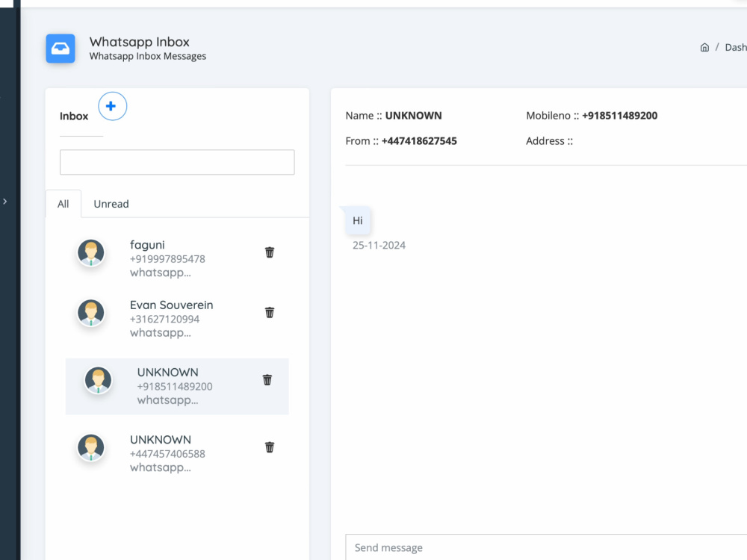Delete the UNKNOWN +447457406588 conversation
The height and width of the screenshot is (560, 747).
tap(270, 447)
